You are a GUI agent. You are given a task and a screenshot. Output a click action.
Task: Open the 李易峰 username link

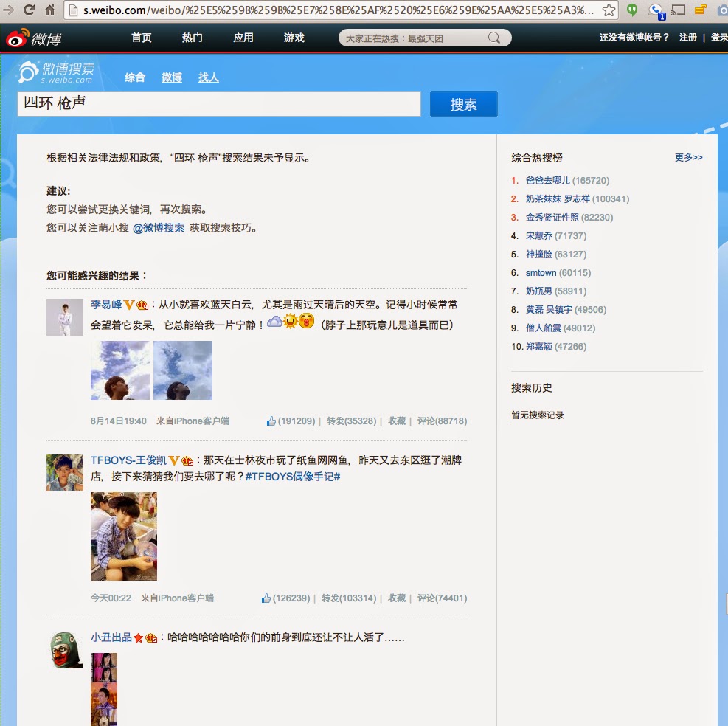tap(106, 305)
